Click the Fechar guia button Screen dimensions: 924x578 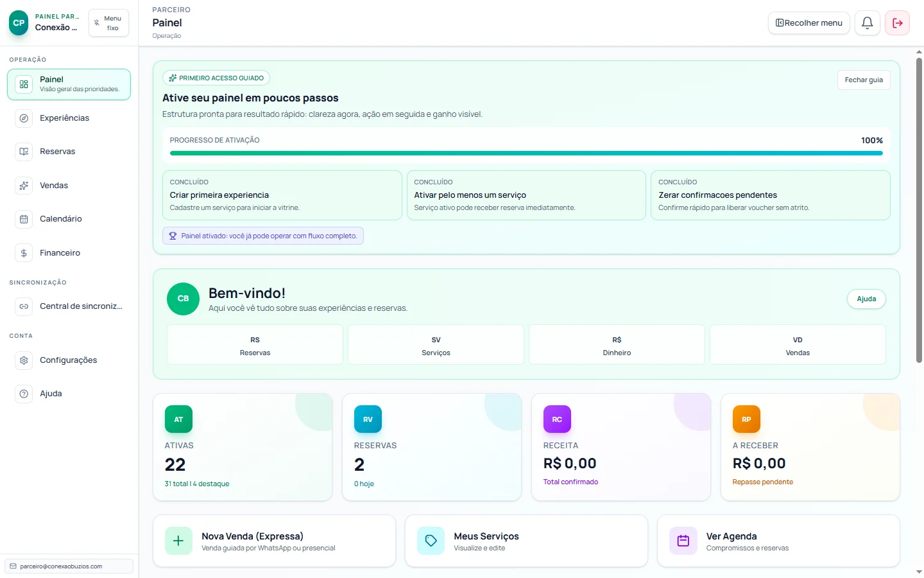(864, 80)
